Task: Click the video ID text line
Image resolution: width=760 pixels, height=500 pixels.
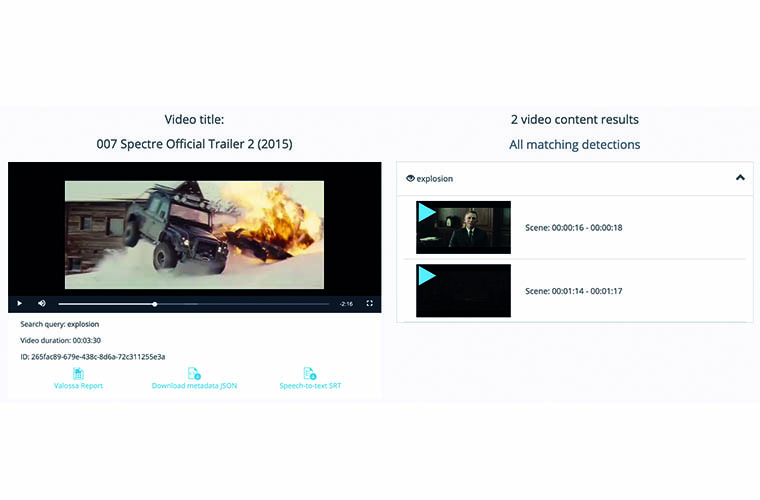Action: tap(93, 357)
